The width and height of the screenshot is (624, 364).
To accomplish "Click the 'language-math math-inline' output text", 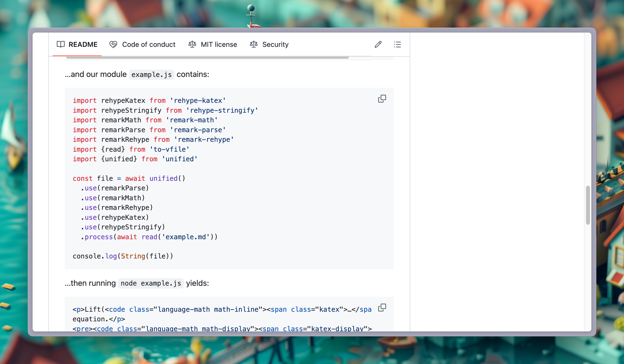I will click(x=208, y=309).
